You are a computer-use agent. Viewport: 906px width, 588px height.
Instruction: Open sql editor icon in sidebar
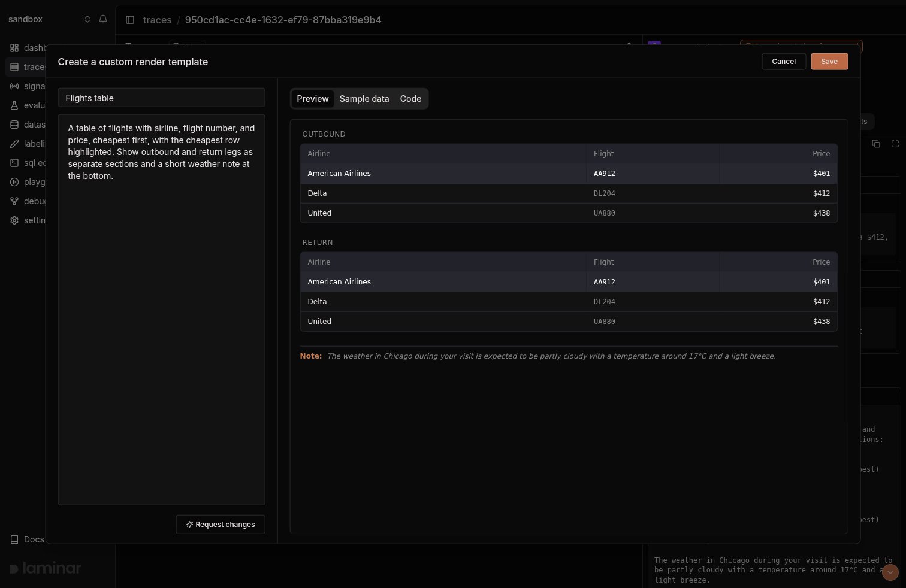pyautogui.click(x=14, y=163)
